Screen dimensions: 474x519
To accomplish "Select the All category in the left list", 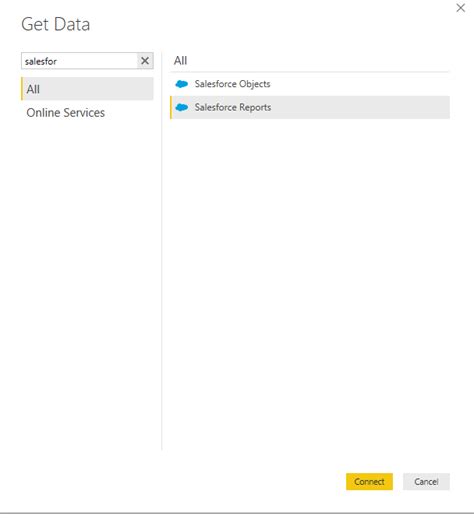I will coord(87,89).
